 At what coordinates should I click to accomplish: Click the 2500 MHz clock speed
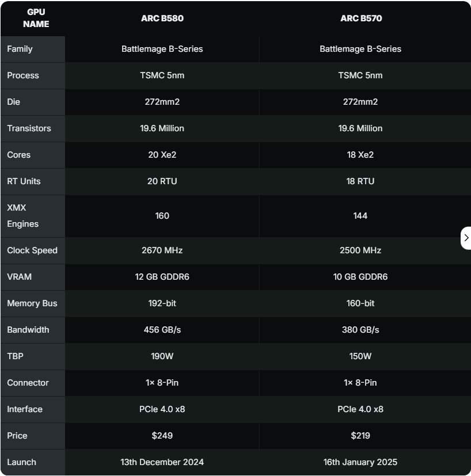pyautogui.click(x=360, y=250)
